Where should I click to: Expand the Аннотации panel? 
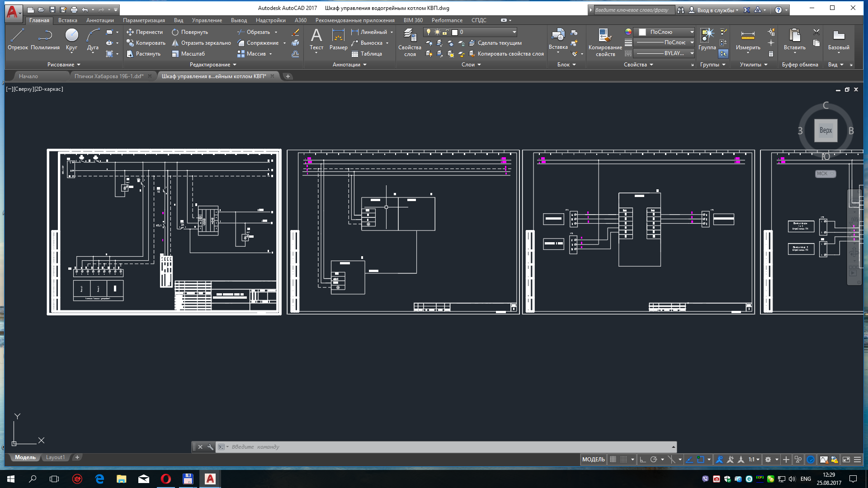coord(349,65)
